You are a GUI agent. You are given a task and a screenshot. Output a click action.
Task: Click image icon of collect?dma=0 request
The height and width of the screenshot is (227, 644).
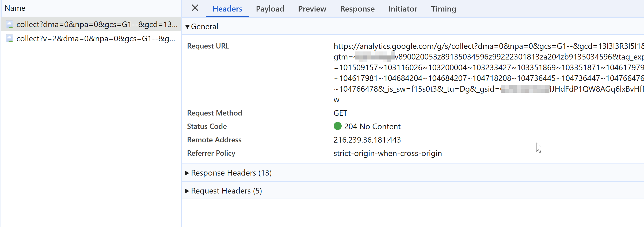click(x=9, y=24)
